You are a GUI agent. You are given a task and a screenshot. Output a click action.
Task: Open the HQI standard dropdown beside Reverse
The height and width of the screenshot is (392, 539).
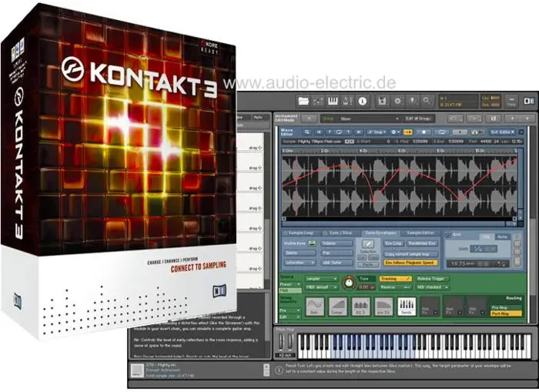click(x=432, y=287)
